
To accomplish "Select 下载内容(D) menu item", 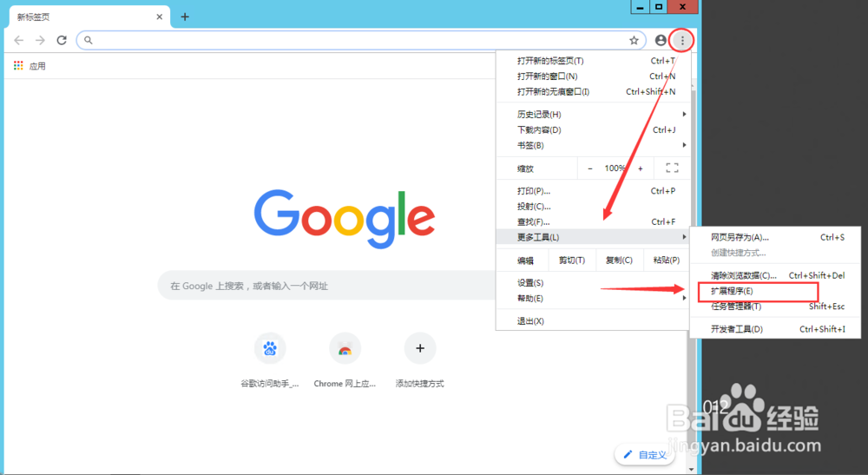I will click(594, 129).
